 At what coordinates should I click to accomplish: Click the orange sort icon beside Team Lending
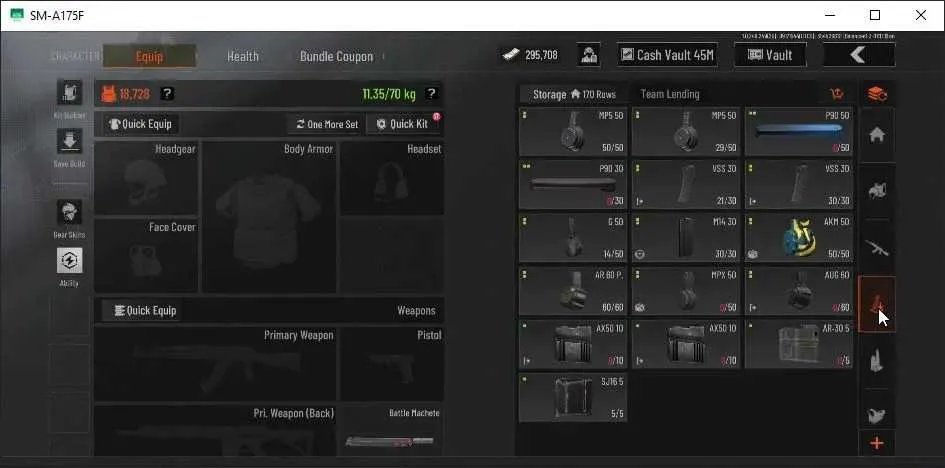click(x=837, y=94)
